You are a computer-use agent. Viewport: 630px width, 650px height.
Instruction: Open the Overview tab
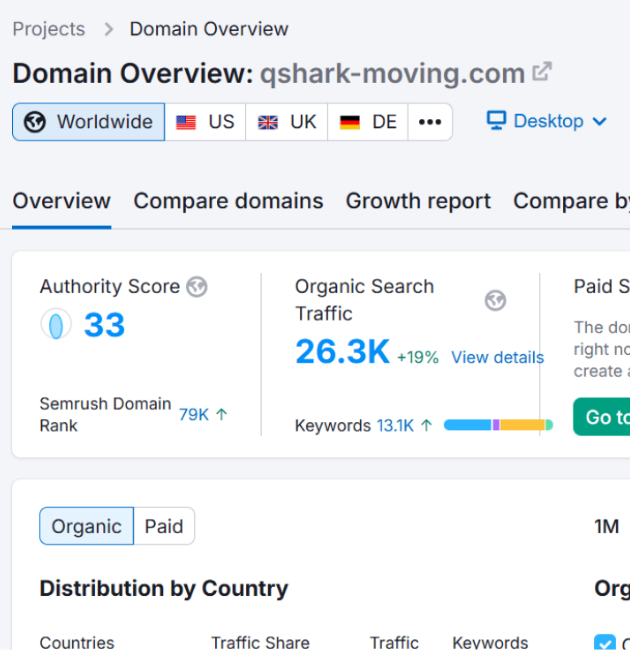coord(62,201)
